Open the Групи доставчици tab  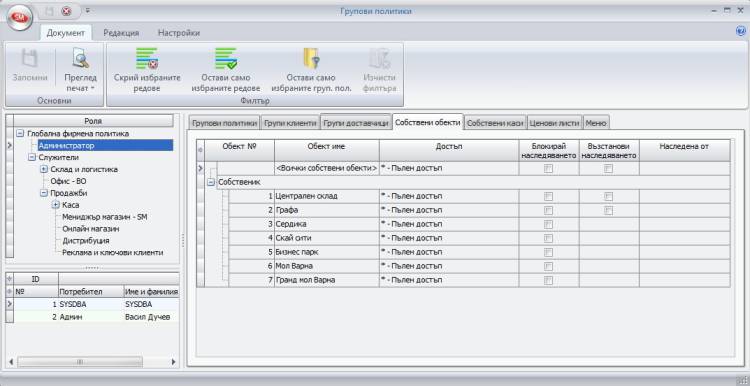(355, 123)
